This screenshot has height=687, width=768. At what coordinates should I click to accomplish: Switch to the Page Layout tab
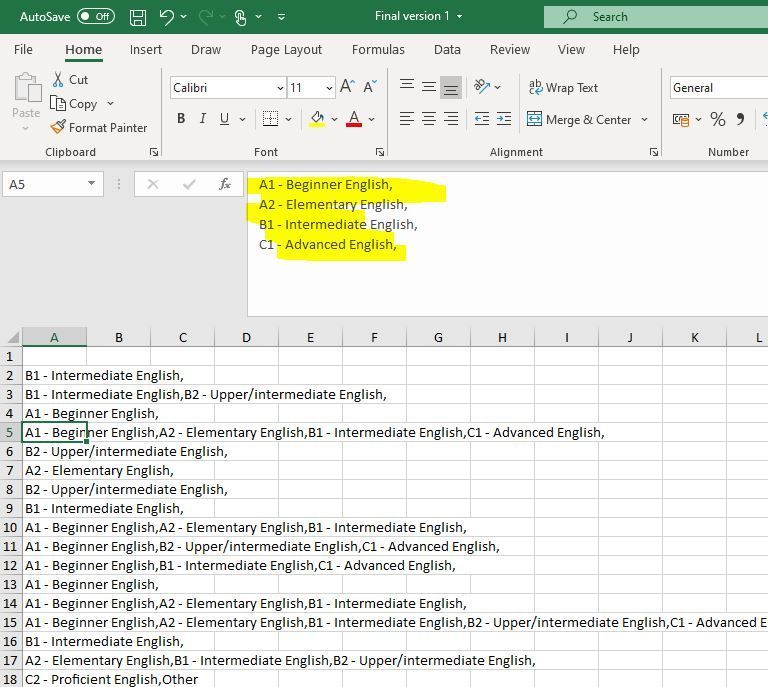[286, 49]
